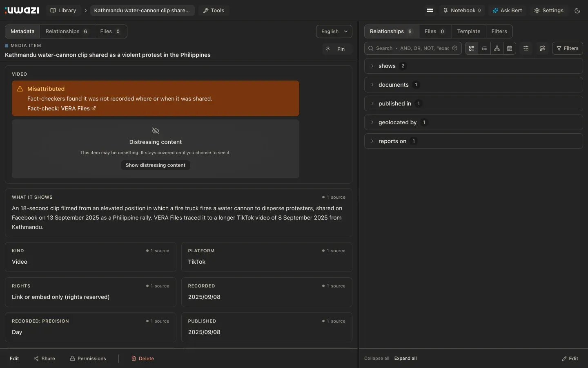Open display options sliders icon
Viewport: 588px width, 368px height.
click(x=526, y=48)
